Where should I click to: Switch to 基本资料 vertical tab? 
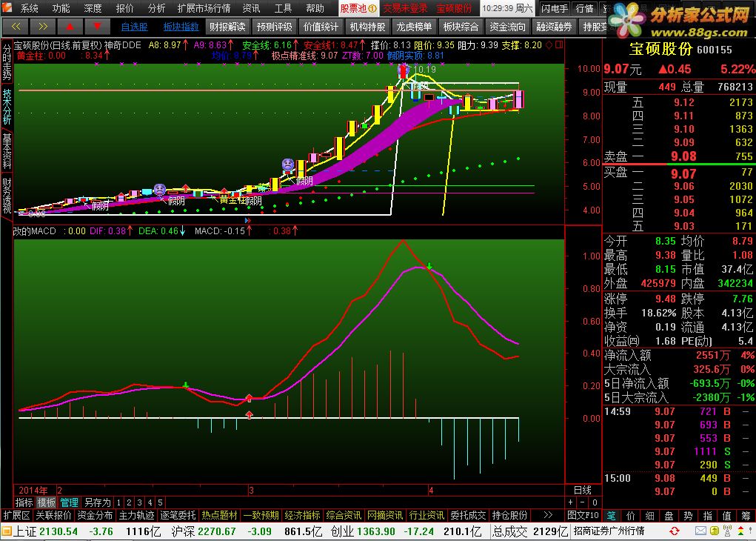coord(7,151)
